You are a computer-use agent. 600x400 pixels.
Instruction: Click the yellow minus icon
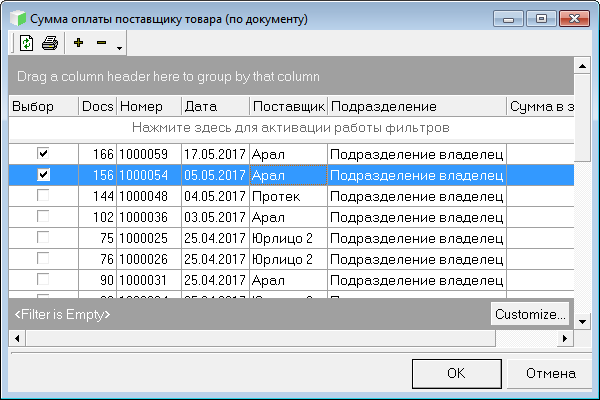click(x=101, y=42)
